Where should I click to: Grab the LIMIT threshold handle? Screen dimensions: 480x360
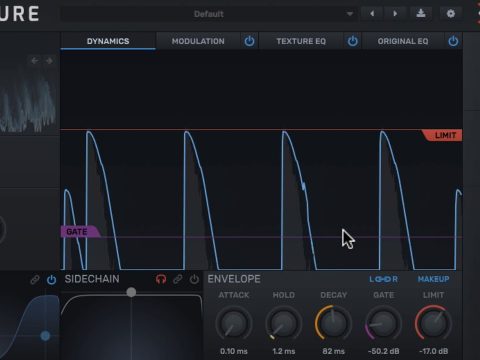pos(442,135)
